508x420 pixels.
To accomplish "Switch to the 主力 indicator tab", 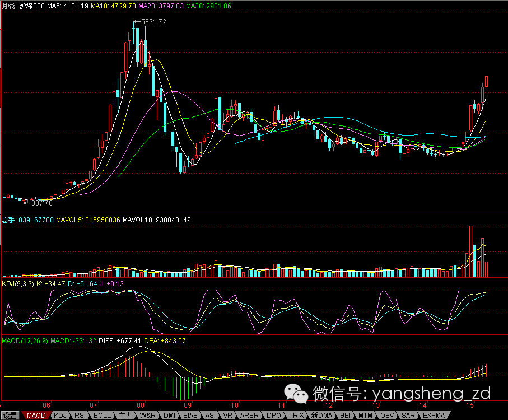I will [125, 416].
